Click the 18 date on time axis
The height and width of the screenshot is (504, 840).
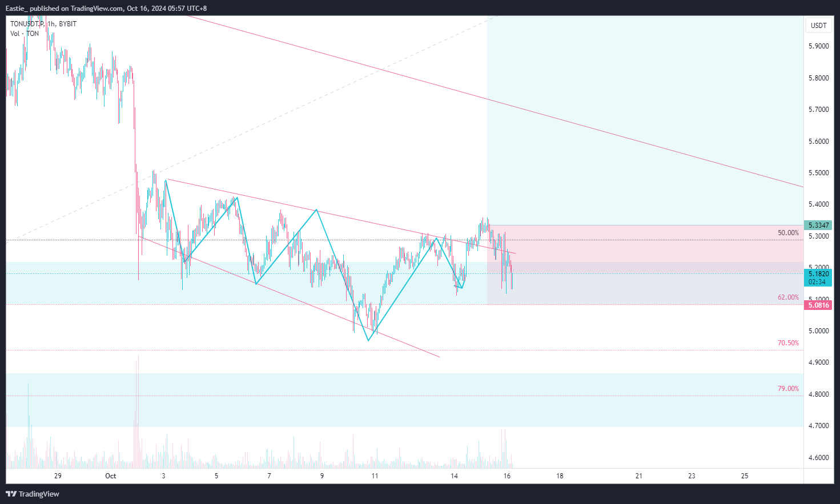point(560,476)
